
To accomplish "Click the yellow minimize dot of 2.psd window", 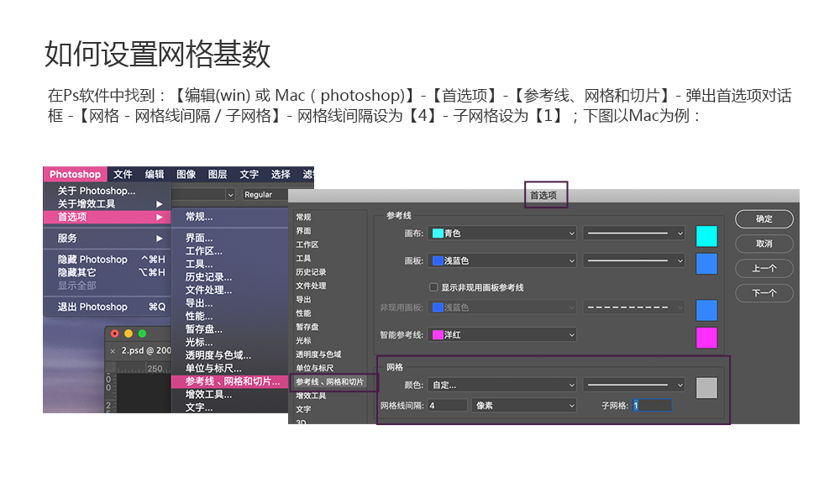I will pyautogui.click(x=128, y=333).
